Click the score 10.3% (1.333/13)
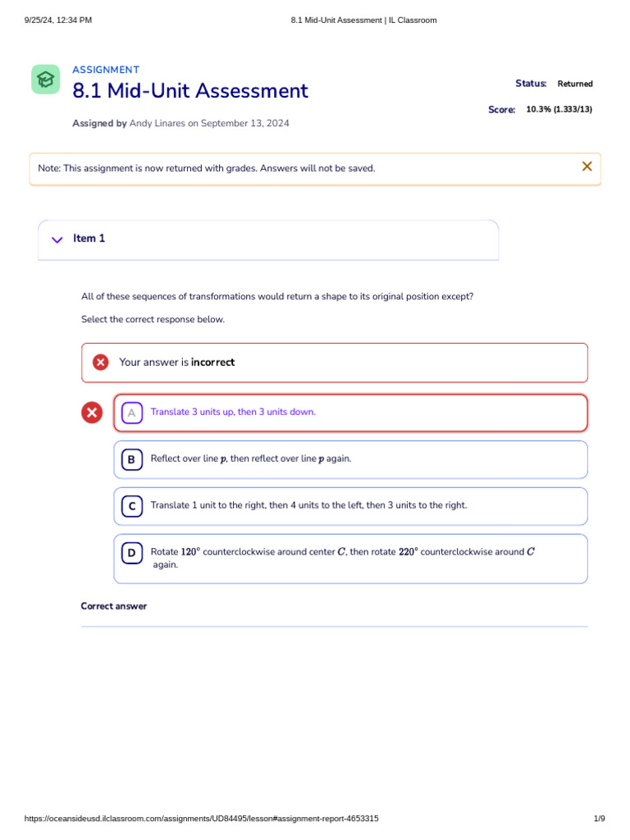The width and height of the screenshot is (630, 840). 559,109
